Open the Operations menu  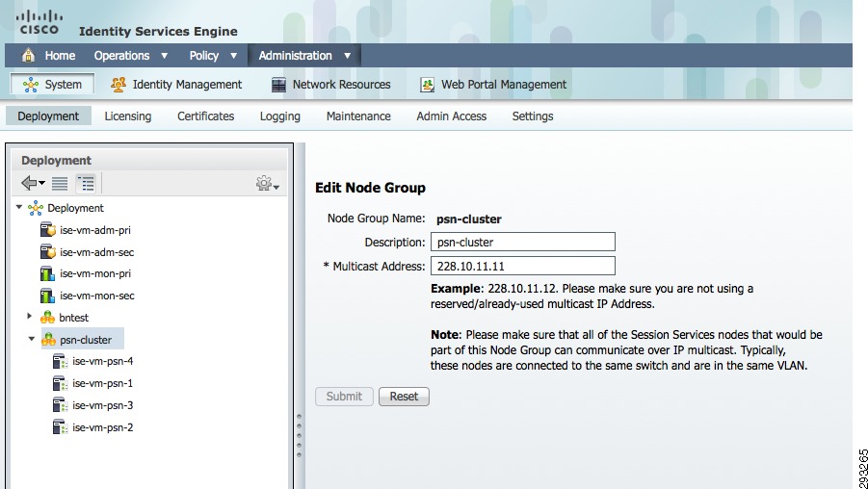pos(121,55)
